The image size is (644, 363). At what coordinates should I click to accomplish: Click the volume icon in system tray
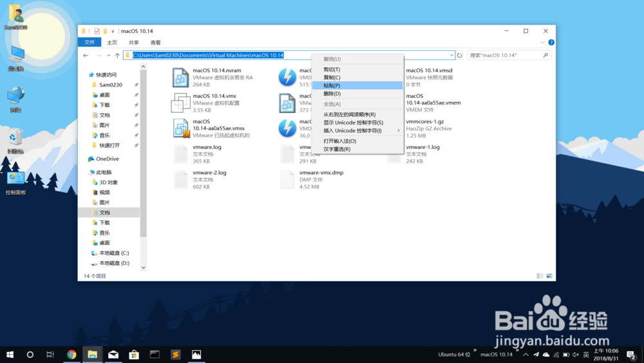pyautogui.click(x=576, y=355)
